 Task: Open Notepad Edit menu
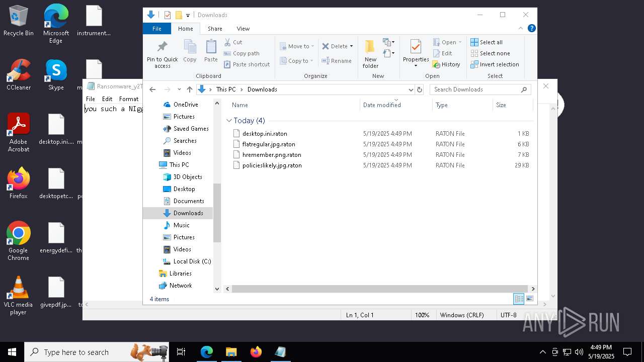click(107, 99)
